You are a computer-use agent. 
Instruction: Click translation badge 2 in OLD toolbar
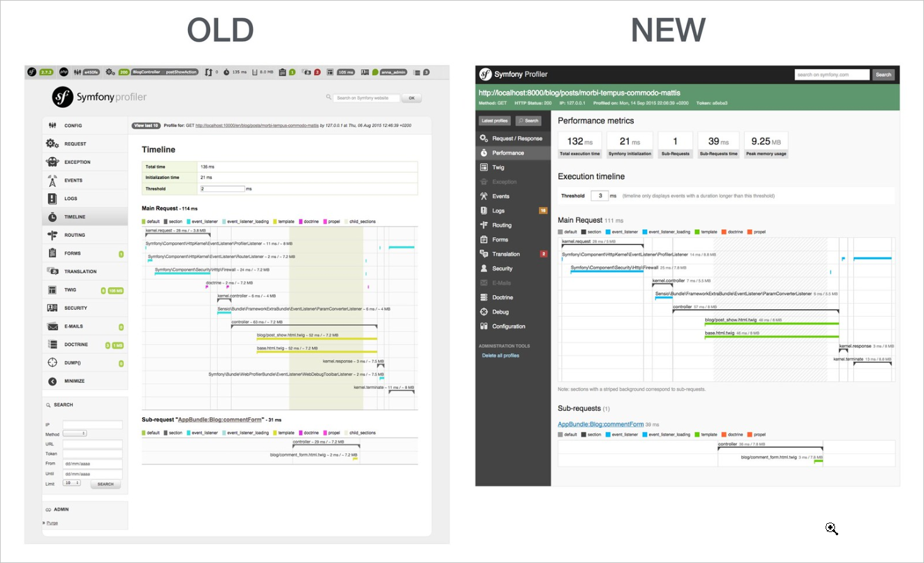coord(317,72)
